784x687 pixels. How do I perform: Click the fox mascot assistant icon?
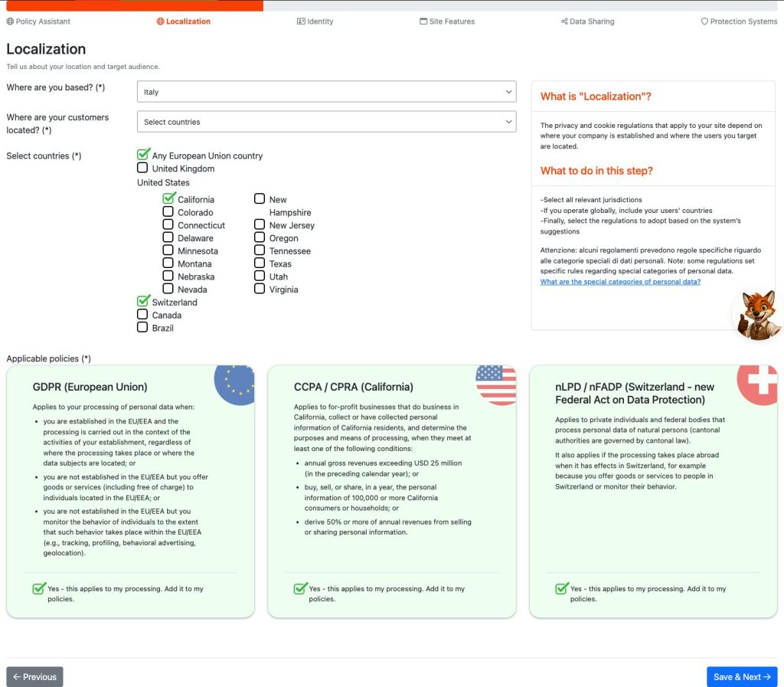pyautogui.click(x=759, y=315)
